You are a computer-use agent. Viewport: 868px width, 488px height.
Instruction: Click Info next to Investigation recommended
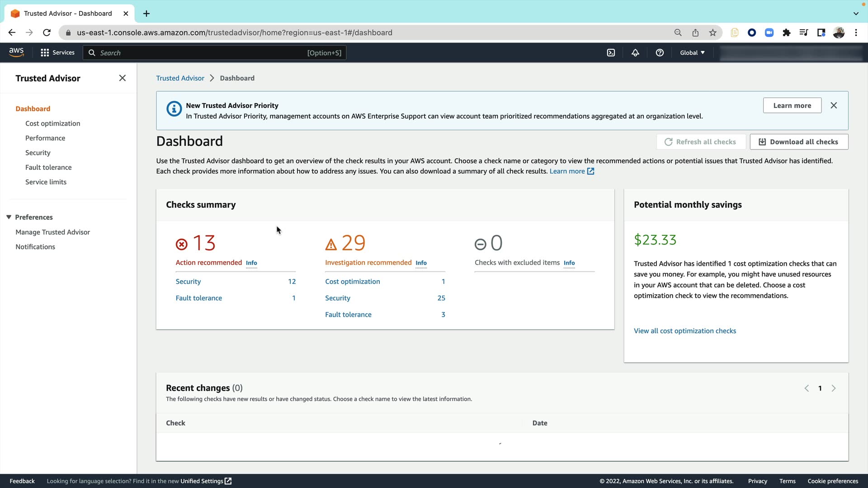[x=421, y=263]
